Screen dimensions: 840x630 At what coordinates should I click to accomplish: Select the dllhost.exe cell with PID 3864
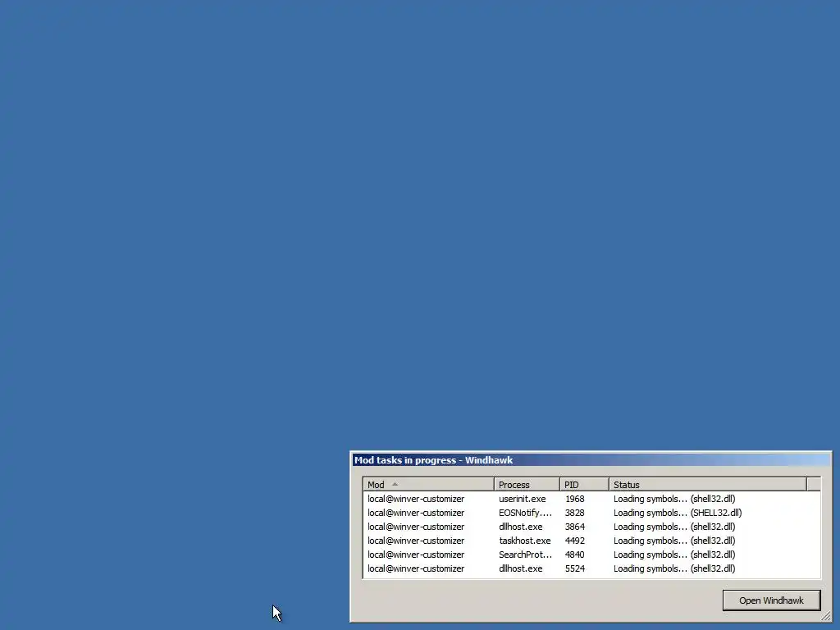520,527
